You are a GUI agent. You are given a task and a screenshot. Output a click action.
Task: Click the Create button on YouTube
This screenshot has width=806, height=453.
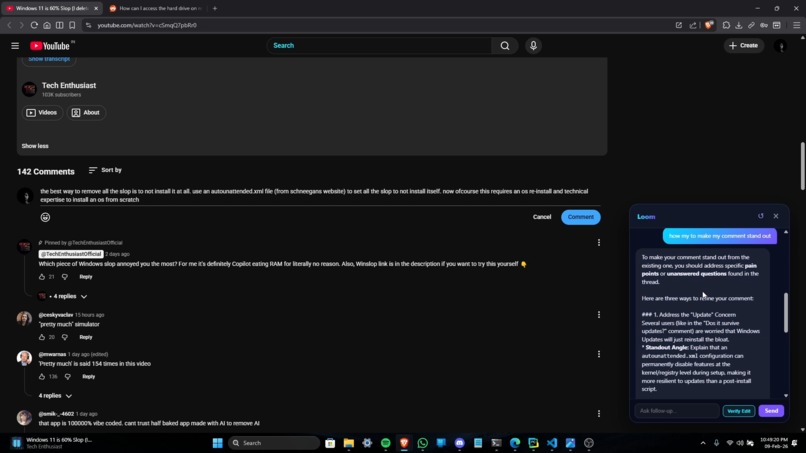point(744,45)
